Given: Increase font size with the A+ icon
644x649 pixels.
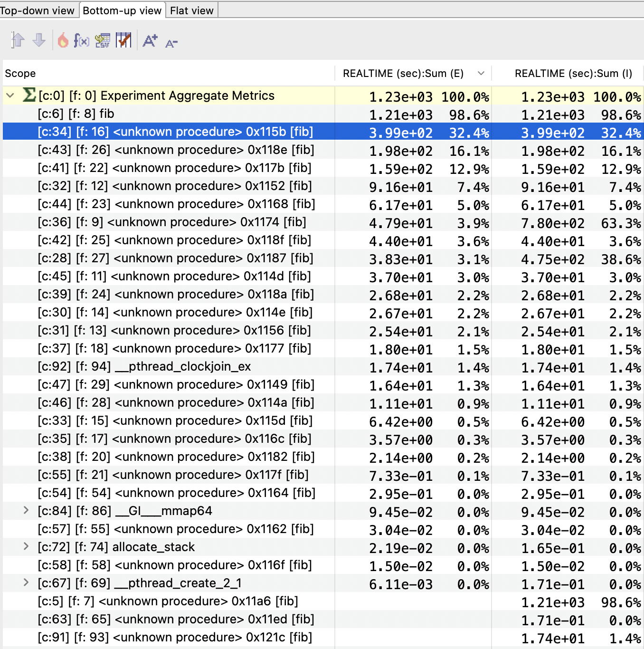Looking at the screenshot, I should [x=150, y=40].
